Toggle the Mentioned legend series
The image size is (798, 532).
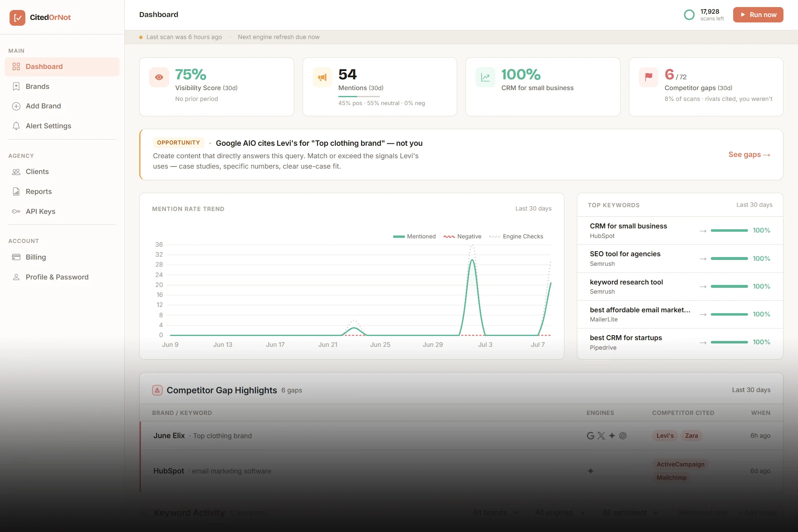coord(414,236)
